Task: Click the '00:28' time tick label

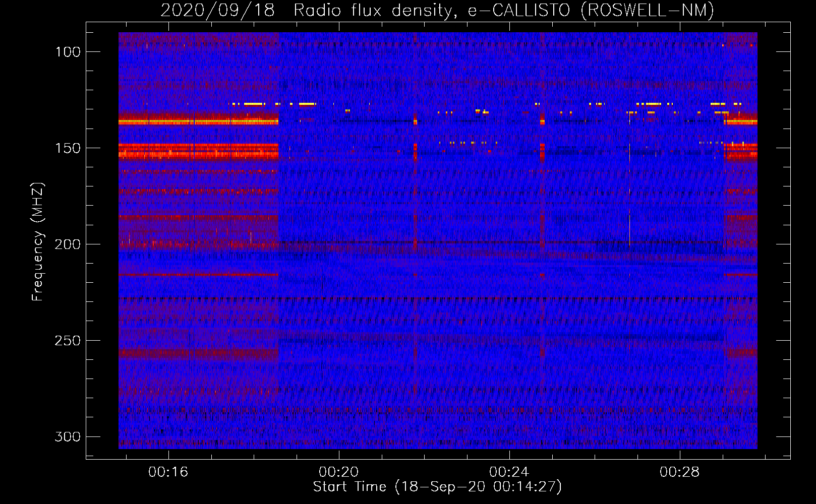Action: 679,472
